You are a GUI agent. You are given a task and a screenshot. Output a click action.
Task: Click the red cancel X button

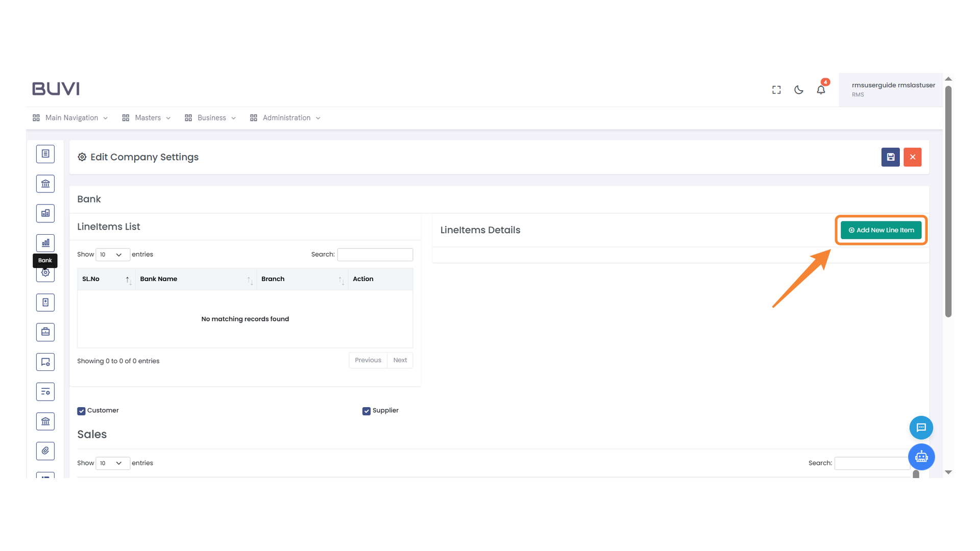click(x=912, y=157)
